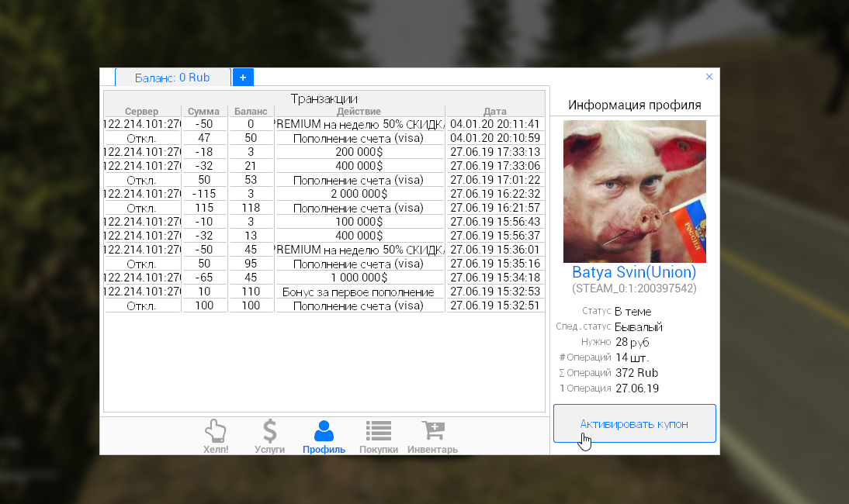Viewport: 849px width, 504px height.
Task: Sort by the Действие column header
Action: pyautogui.click(x=359, y=112)
